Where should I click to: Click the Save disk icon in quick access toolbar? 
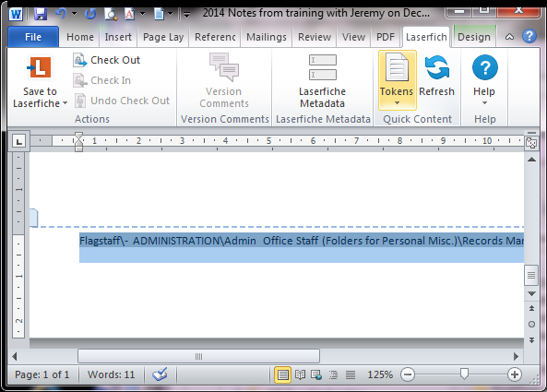(41, 14)
